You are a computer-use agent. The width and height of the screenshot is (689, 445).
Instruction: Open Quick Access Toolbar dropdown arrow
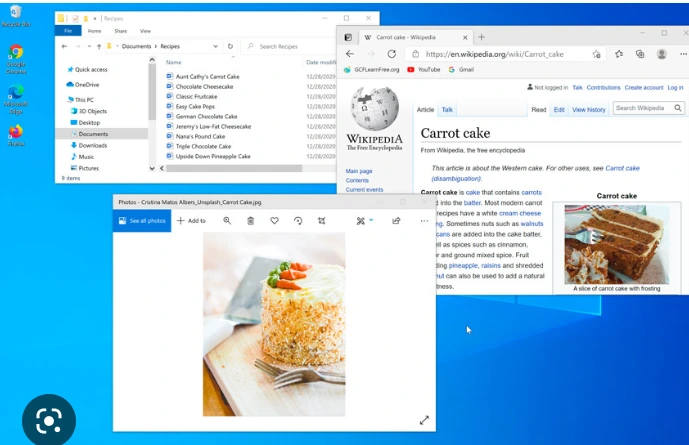(x=95, y=18)
